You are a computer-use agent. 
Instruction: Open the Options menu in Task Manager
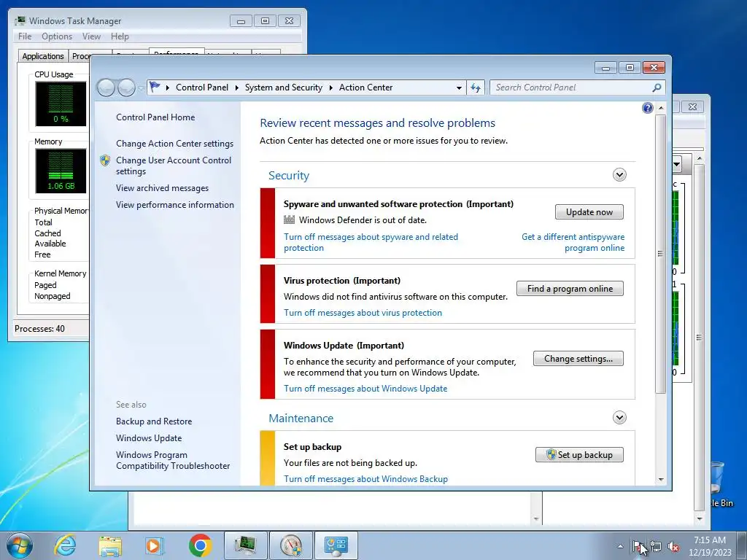pyautogui.click(x=57, y=36)
